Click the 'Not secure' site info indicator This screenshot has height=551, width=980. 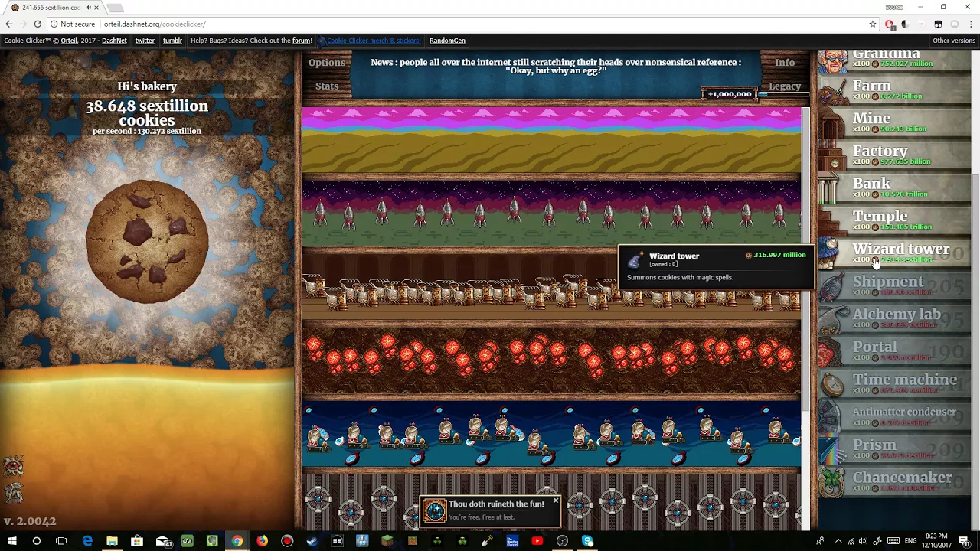coord(73,24)
